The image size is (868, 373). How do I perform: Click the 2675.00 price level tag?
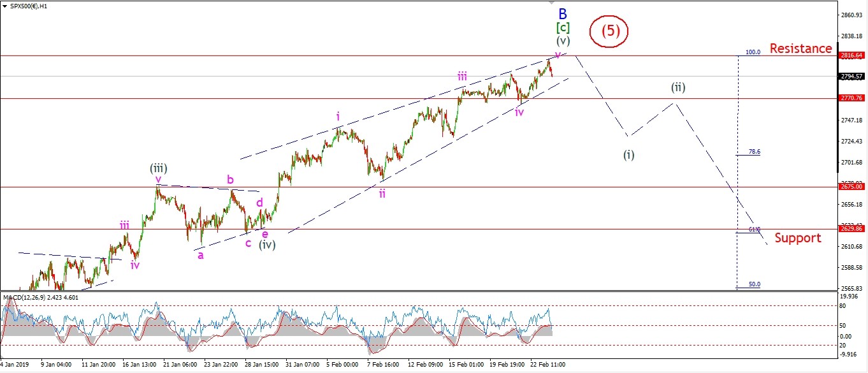coord(851,187)
